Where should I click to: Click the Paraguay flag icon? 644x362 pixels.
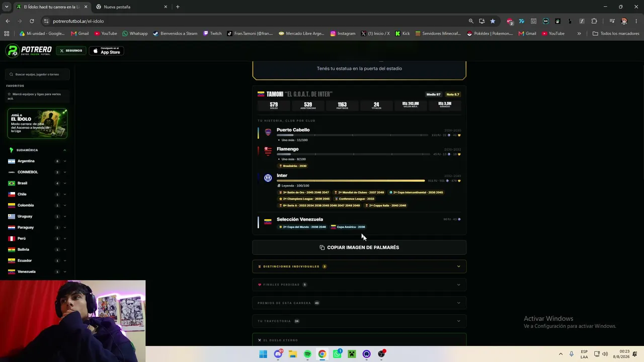pos(12,227)
